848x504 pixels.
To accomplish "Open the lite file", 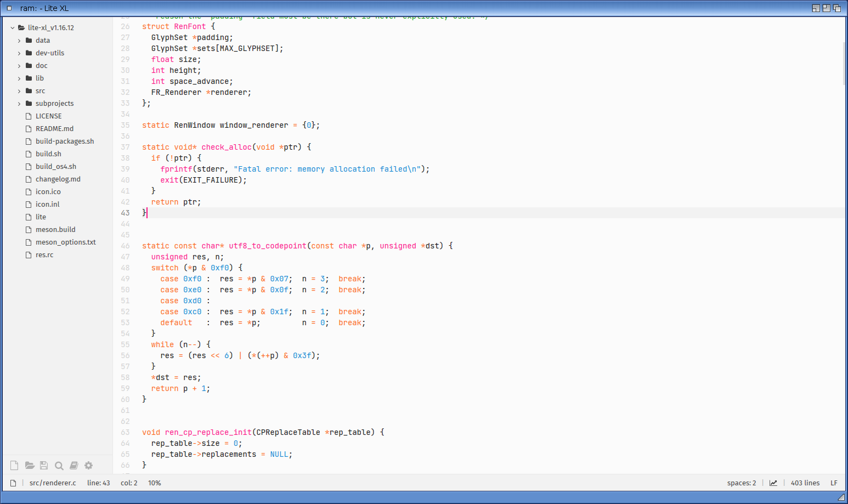I will 41,217.
